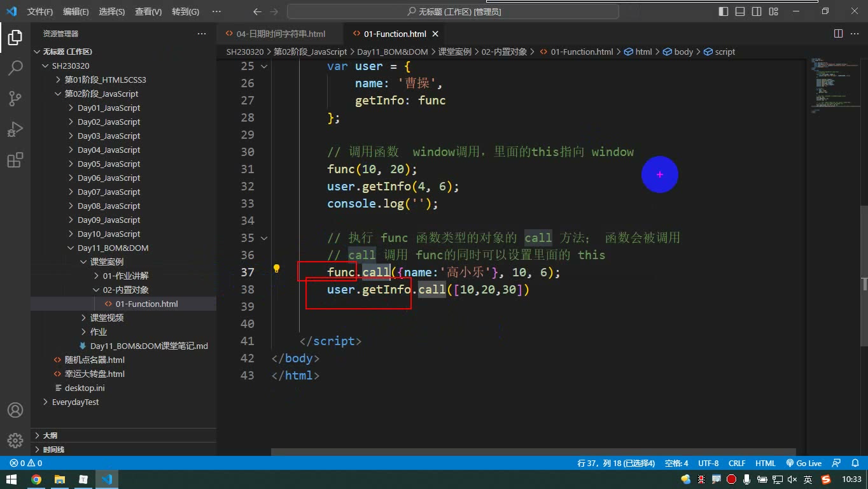Open the Accounts menu icon
This screenshot has height=489, width=868.
15,410
